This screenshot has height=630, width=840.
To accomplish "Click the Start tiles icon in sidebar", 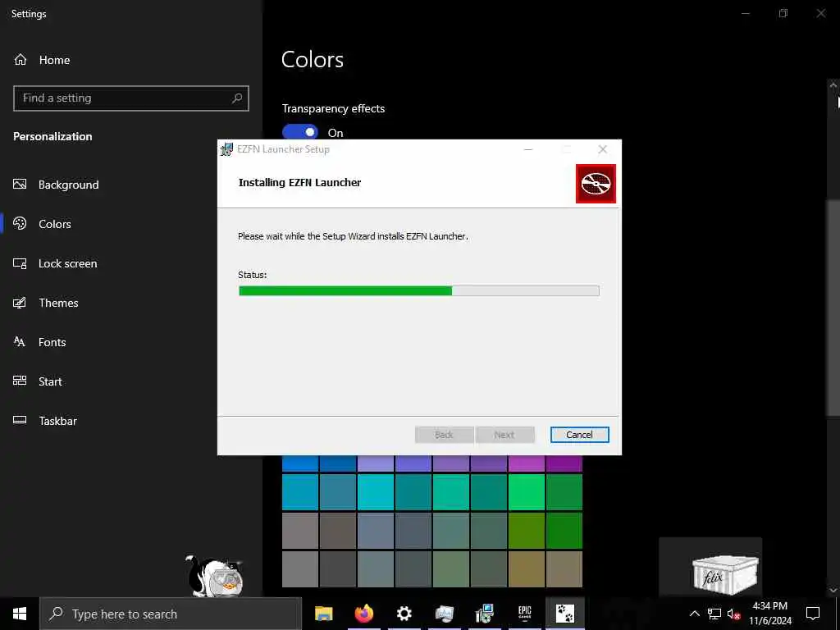I will pyautogui.click(x=20, y=381).
